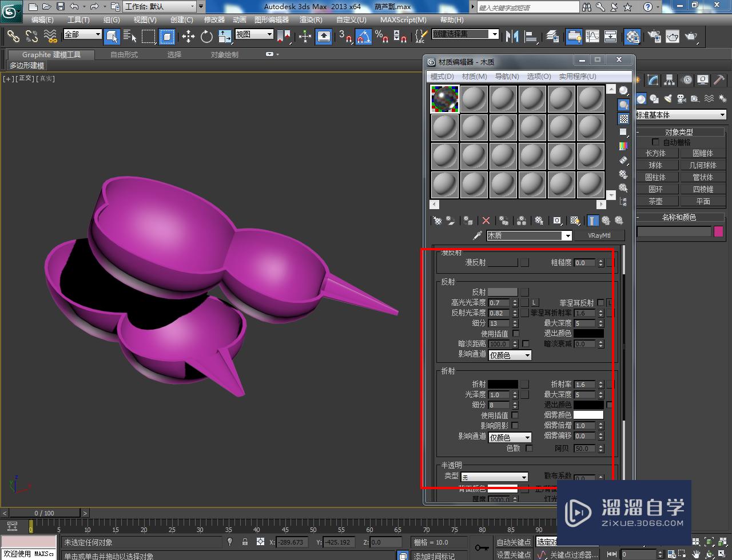Activate the Select Object arrow tool
The image size is (732, 560).
[112, 37]
